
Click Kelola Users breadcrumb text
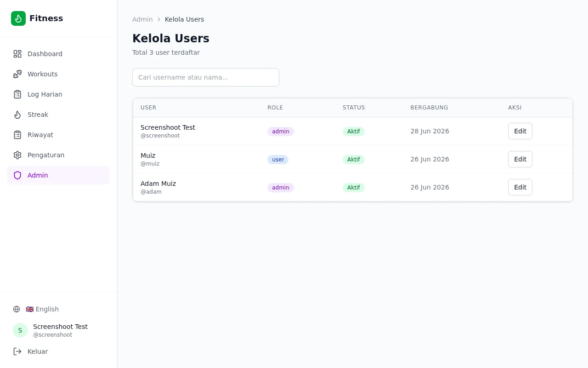click(x=184, y=19)
